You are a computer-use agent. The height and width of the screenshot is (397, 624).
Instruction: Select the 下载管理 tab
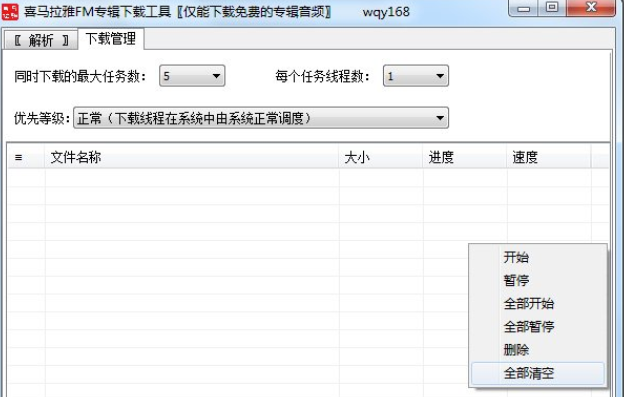(x=111, y=39)
